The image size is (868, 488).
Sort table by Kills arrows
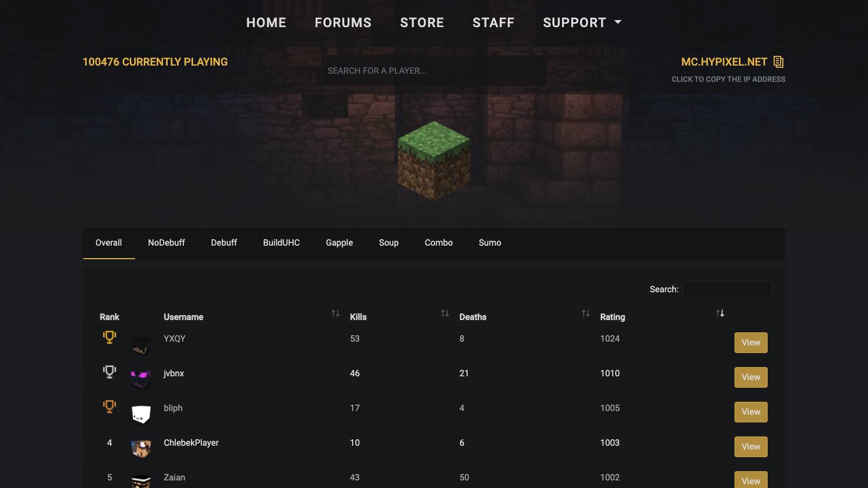click(x=445, y=313)
